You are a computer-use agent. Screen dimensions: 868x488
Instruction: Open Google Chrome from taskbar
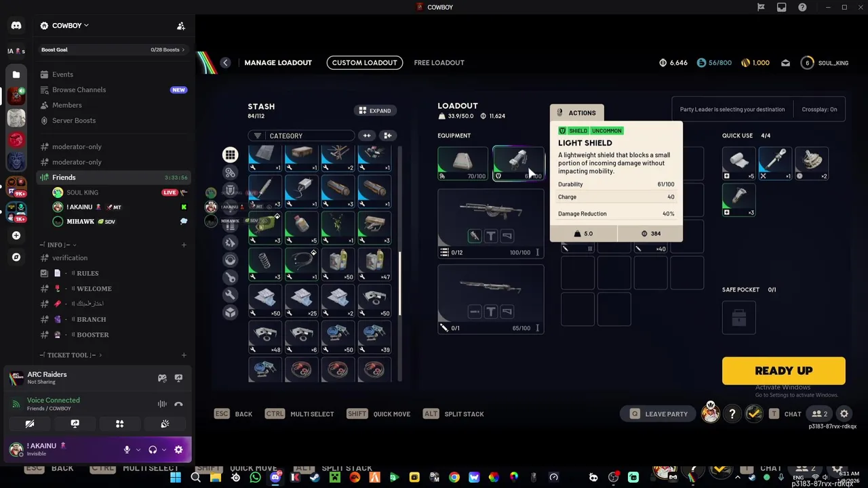click(x=454, y=477)
